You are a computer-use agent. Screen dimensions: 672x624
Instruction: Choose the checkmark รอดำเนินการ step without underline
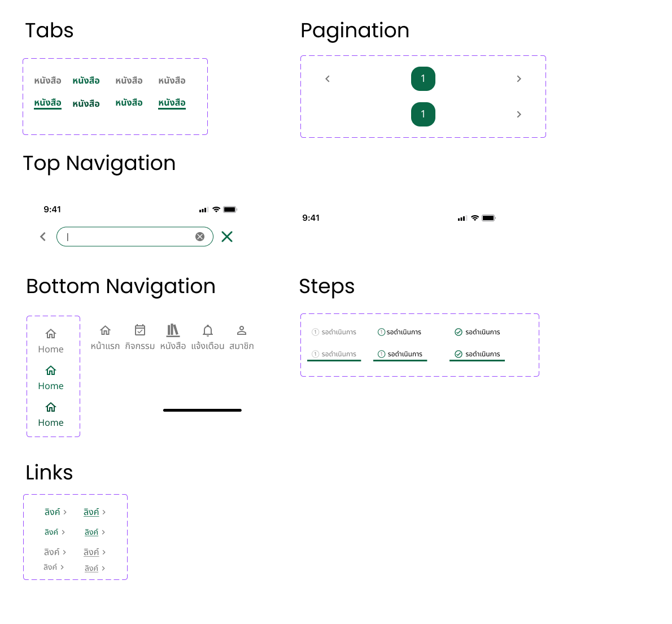477,332
